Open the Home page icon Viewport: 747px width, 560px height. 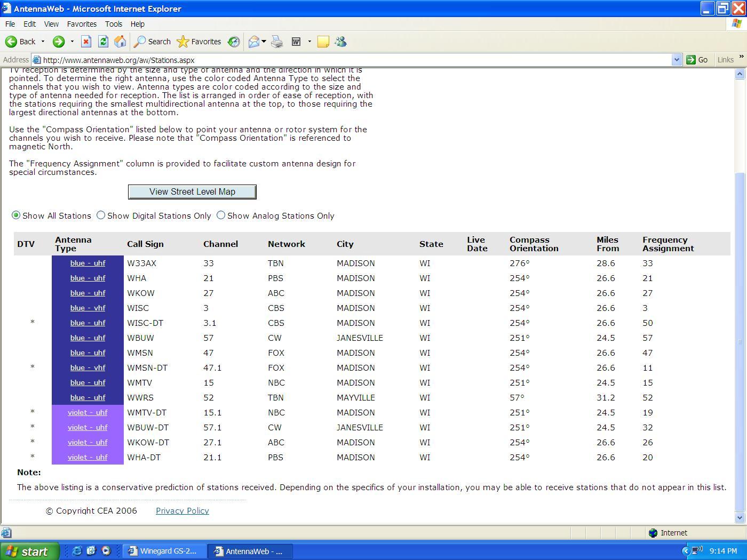pos(120,42)
